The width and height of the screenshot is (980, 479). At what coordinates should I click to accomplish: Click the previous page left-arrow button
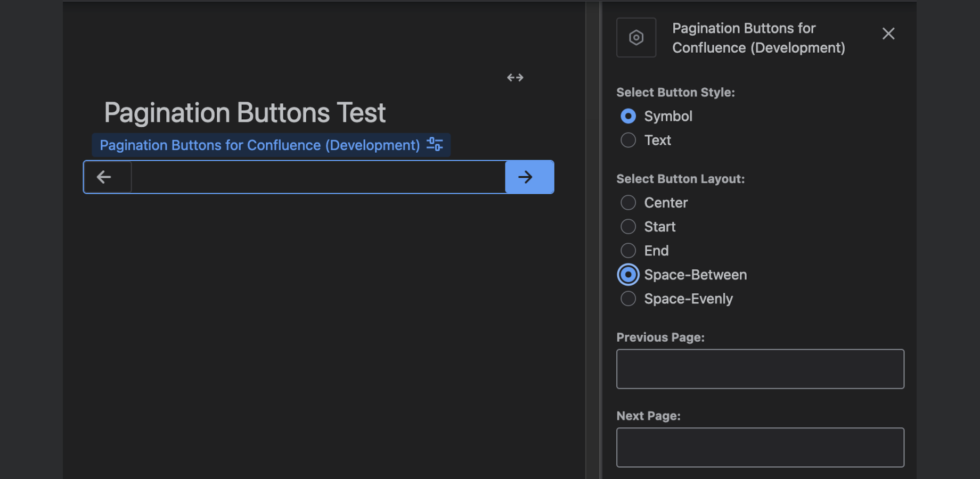tap(108, 177)
